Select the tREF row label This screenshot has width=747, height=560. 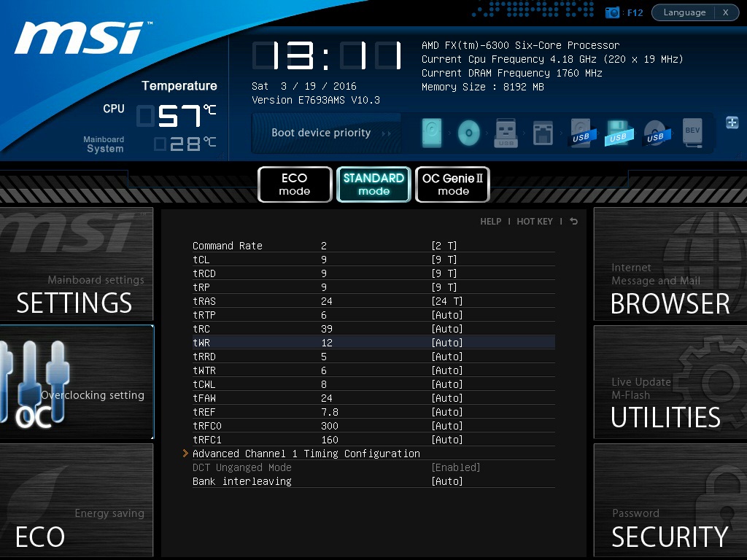coord(204,411)
